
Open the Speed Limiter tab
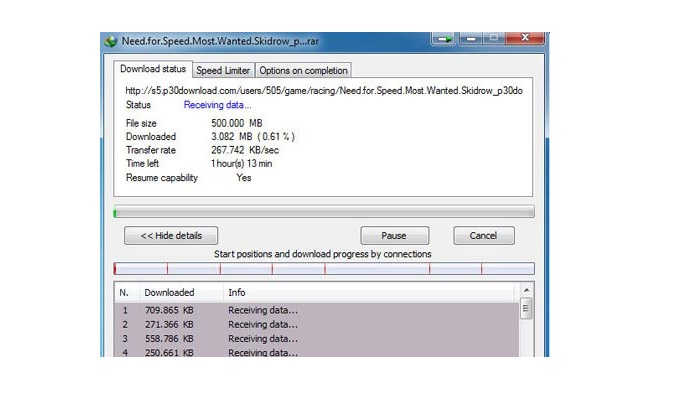click(x=223, y=71)
